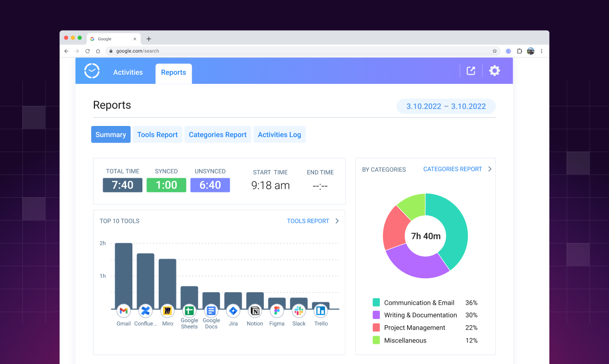Click the 36% legend value
The width and height of the screenshot is (609, 364).
click(x=471, y=303)
